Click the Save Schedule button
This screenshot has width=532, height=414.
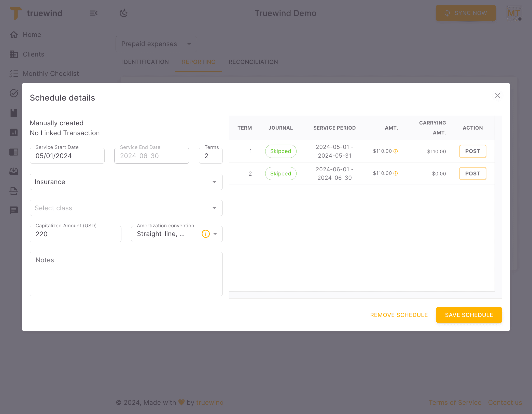click(469, 315)
